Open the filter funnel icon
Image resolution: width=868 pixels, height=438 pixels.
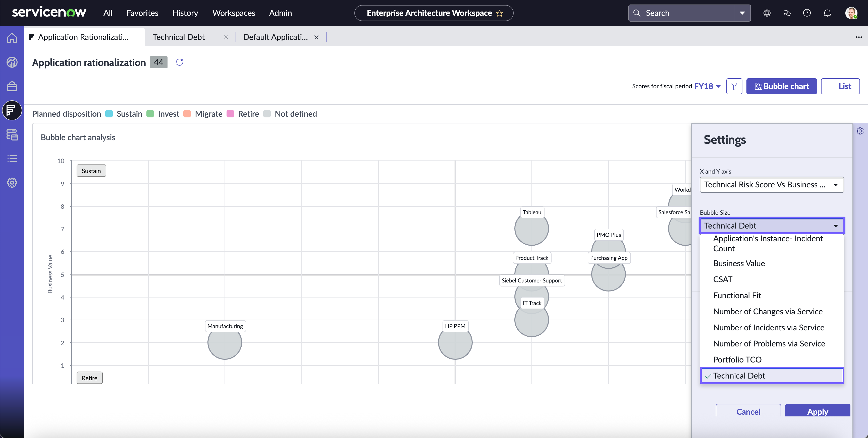pos(734,86)
